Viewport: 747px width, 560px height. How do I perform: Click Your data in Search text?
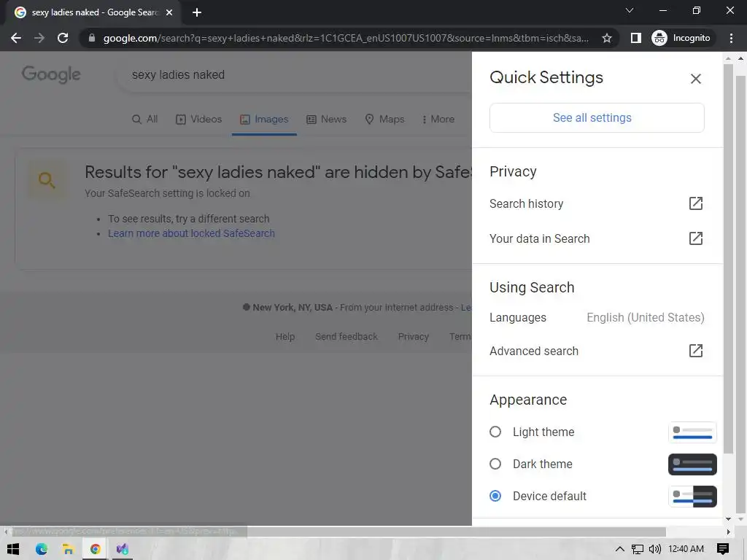[x=539, y=238]
